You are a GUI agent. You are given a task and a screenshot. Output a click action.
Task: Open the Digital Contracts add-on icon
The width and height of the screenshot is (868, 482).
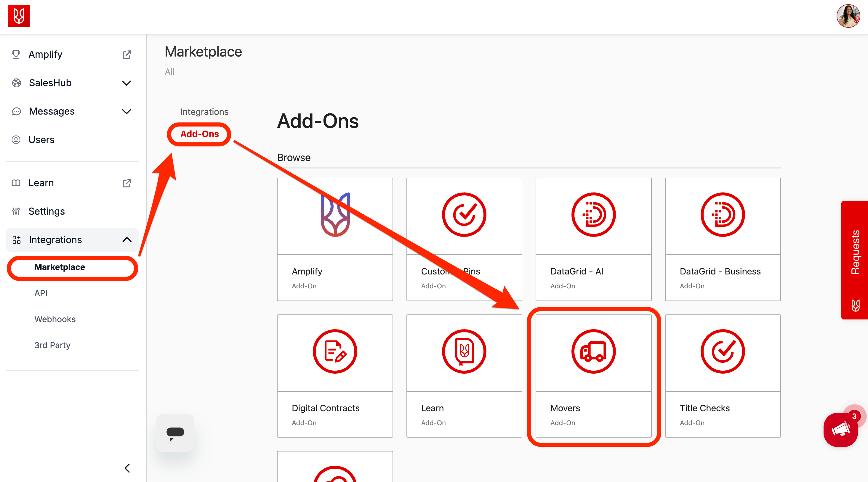pos(334,351)
